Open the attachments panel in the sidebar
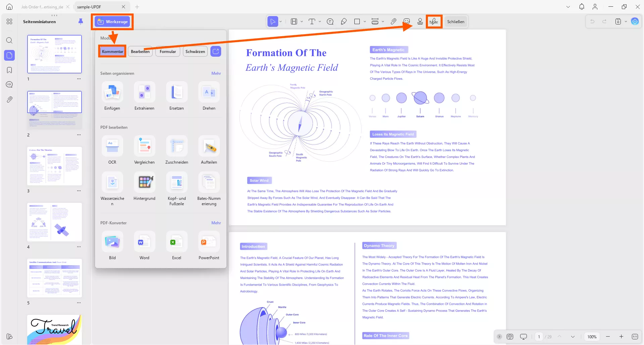 9,100
